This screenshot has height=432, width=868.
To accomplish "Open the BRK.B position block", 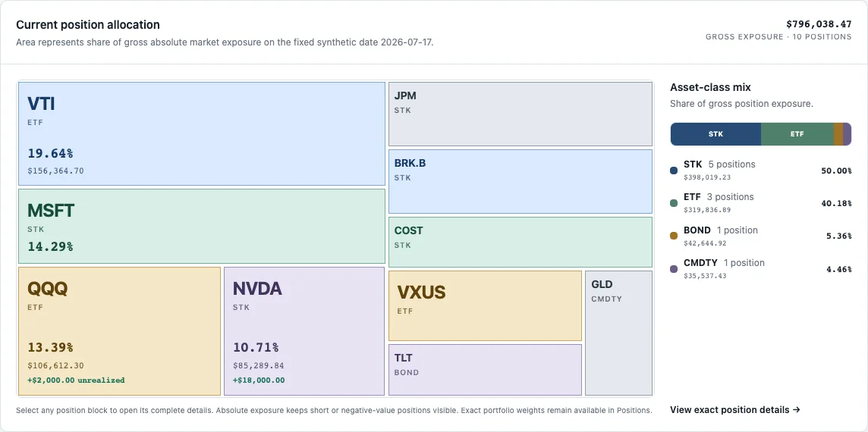I will 520,181.
